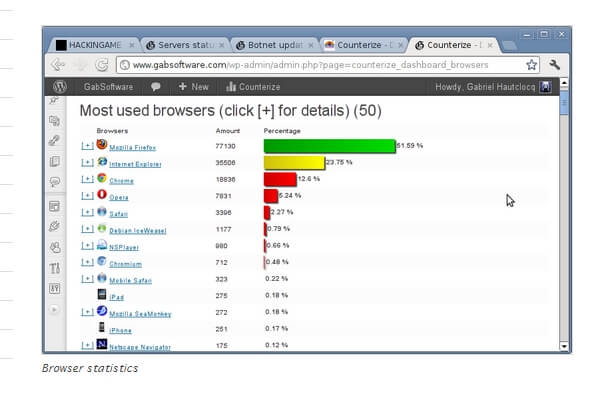
Task: Click the scrollbar down arrow
Action: 564,346
